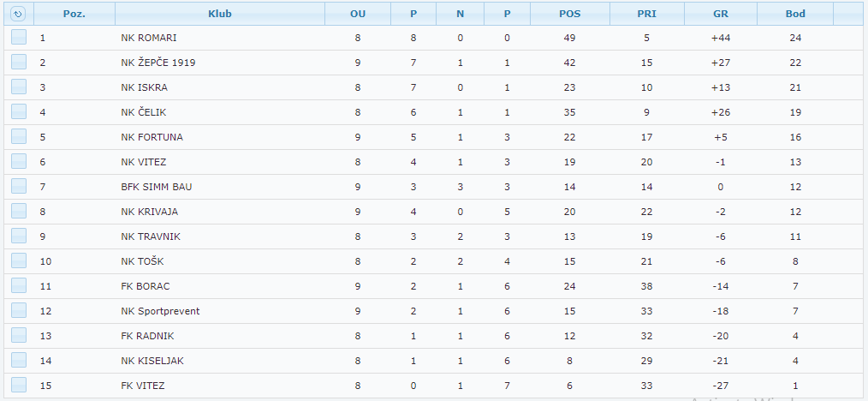The image size is (868, 401).
Task: Click the NK Sportprevent club cell
Action: pyautogui.click(x=160, y=311)
